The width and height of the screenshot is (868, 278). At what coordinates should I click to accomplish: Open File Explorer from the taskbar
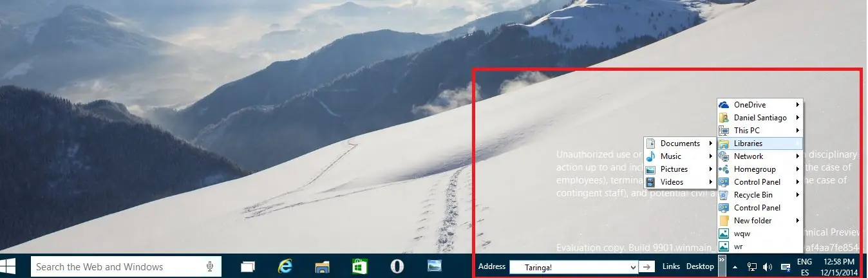[x=323, y=266]
